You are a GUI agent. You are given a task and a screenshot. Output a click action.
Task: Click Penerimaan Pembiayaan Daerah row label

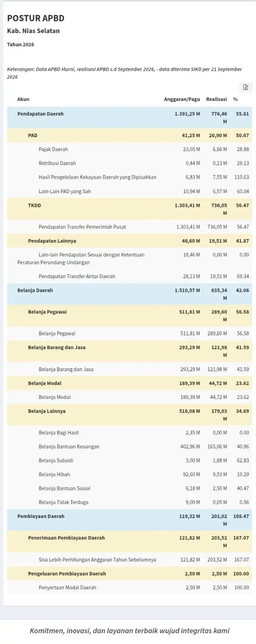coord(66,538)
